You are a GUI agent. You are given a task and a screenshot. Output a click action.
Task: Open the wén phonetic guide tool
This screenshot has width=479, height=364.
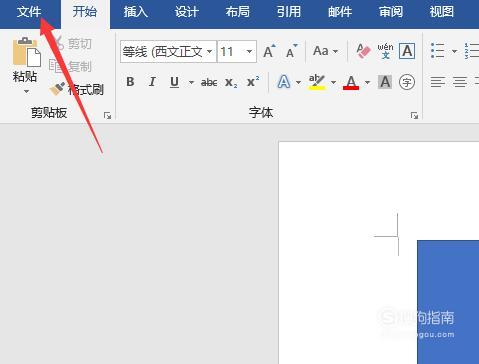point(385,51)
